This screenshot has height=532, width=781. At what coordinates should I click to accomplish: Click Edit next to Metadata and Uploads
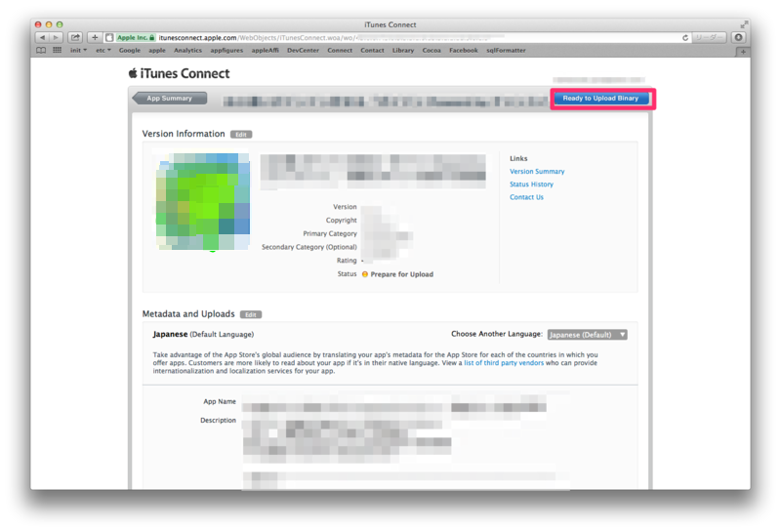[251, 315]
